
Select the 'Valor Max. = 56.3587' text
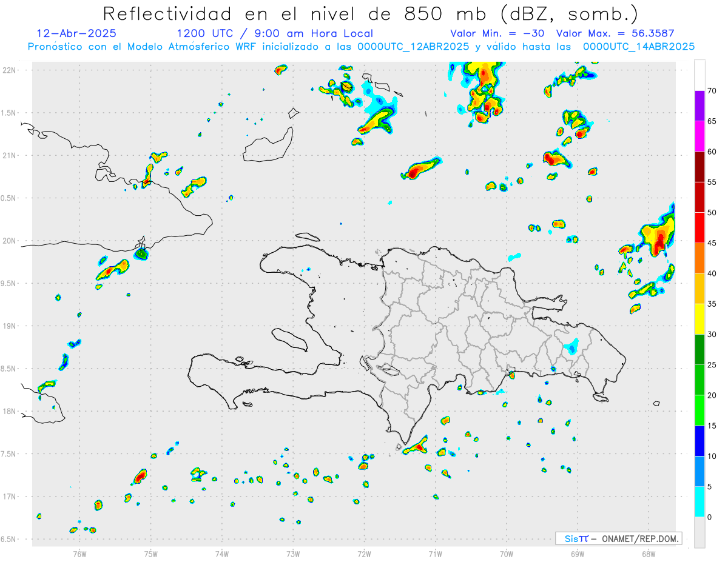tap(615, 33)
